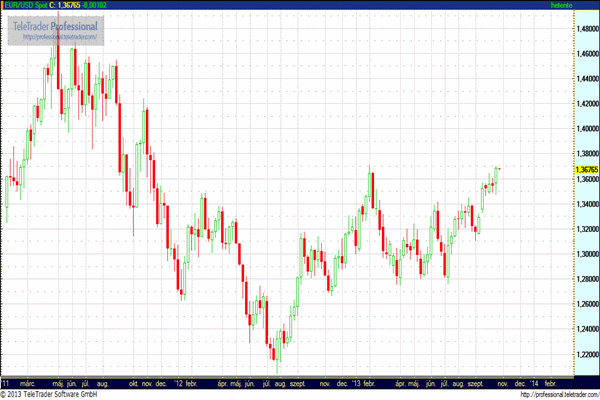Select the 1,48000 price axis label

pos(586,28)
